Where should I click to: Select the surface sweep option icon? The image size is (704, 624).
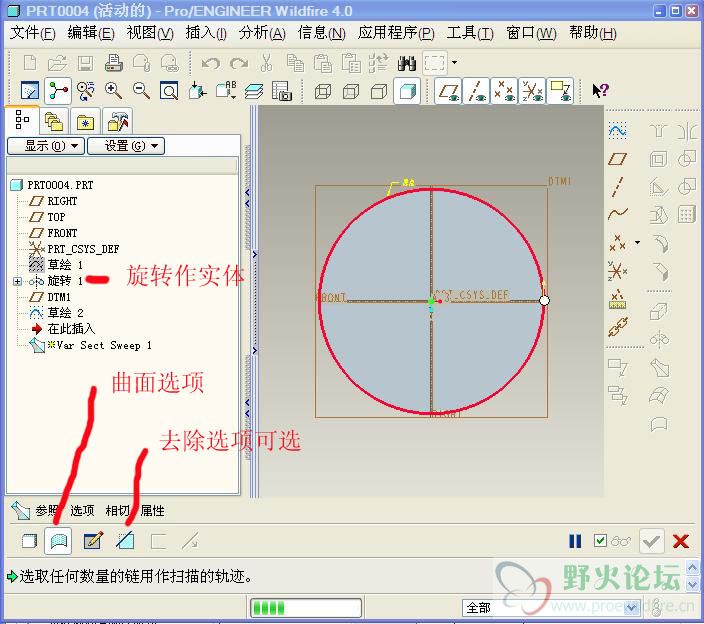click(58, 541)
